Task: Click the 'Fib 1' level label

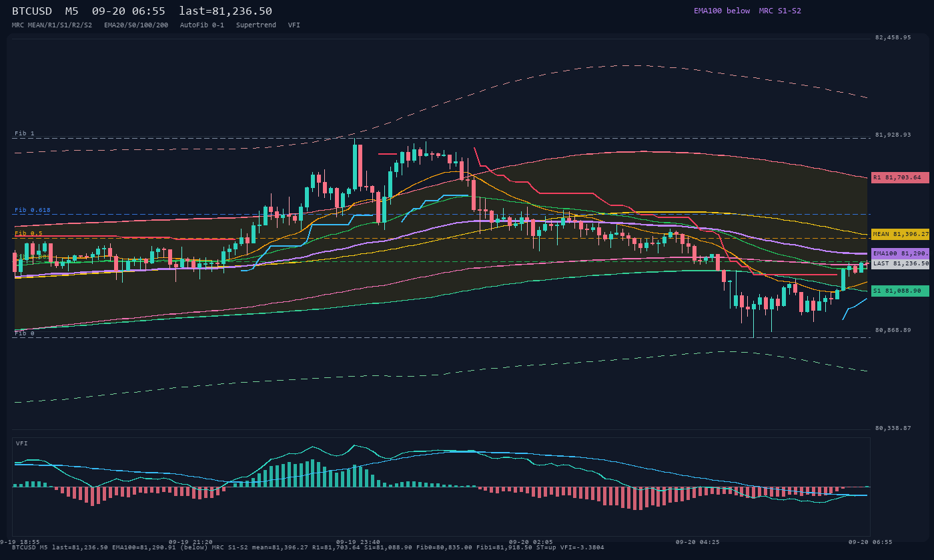Action: click(25, 133)
